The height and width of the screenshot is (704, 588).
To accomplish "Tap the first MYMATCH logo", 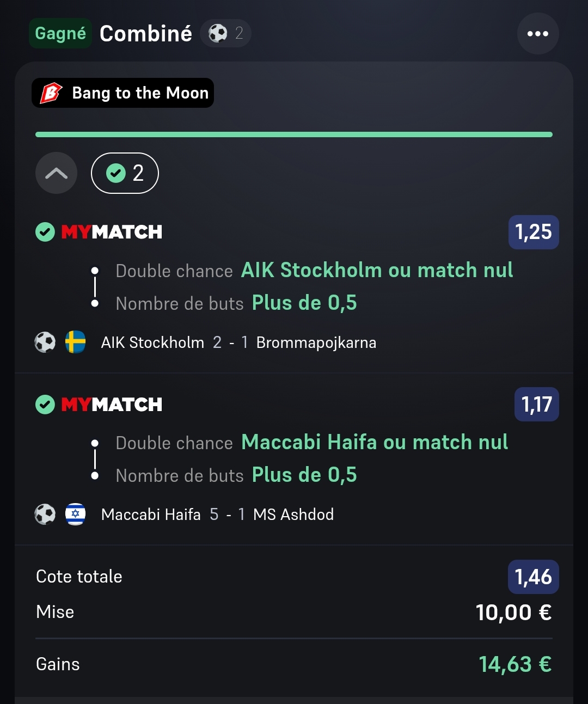I will [x=112, y=232].
